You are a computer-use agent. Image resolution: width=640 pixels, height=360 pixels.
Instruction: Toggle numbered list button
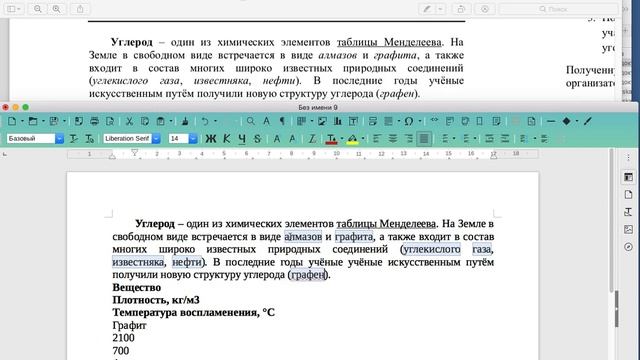[466, 139]
